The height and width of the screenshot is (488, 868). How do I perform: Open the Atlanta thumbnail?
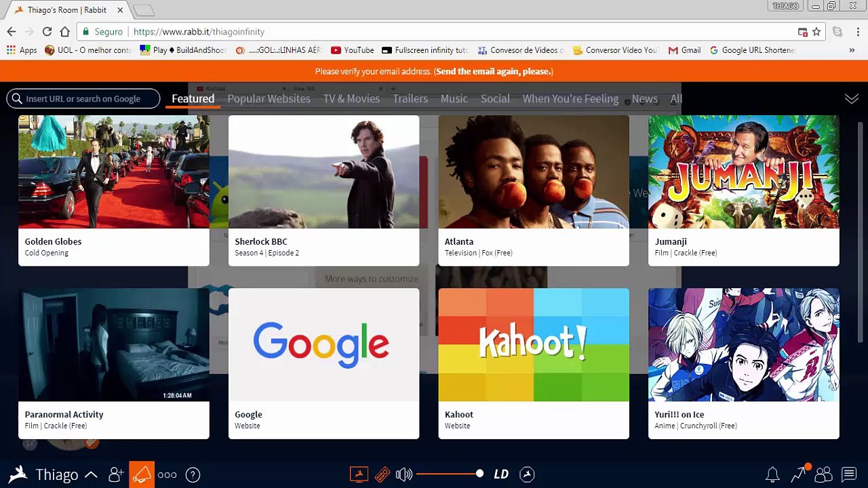tap(534, 171)
